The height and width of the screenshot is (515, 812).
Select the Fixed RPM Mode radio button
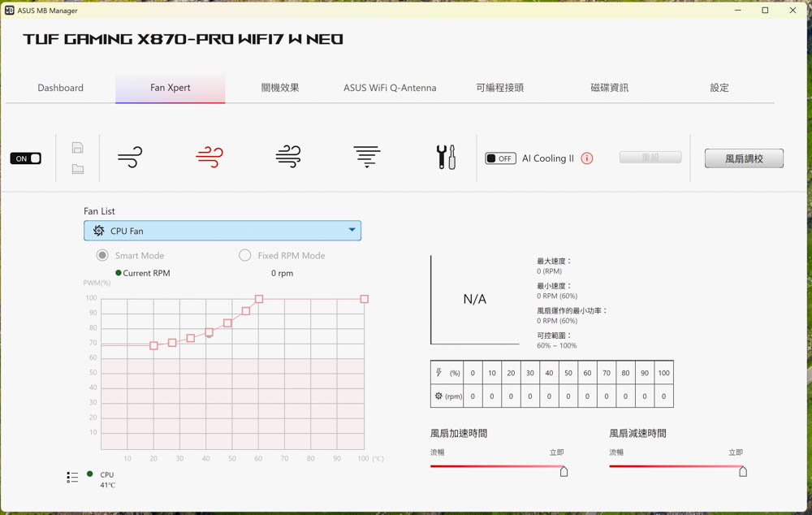click(x=245, y=255)
